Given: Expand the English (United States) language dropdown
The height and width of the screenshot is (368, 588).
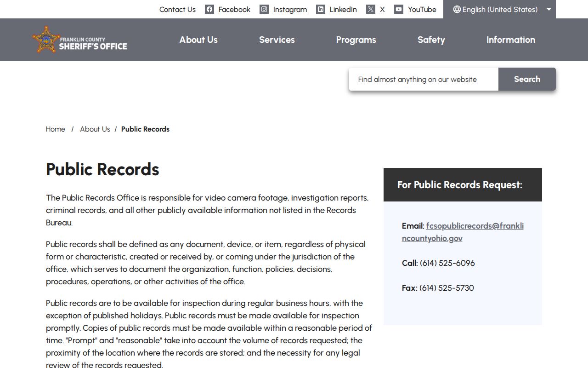Looking at the screenshot, I should (x=499, y=9).
